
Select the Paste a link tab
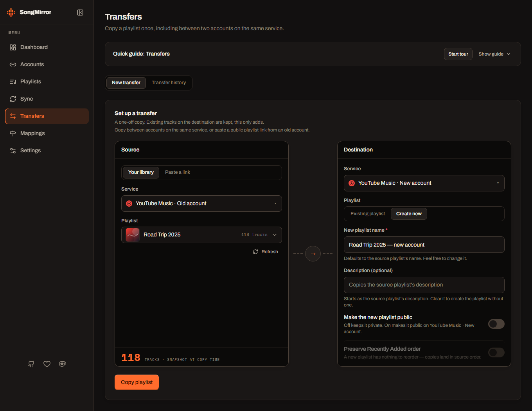click(x=178, y=172)
